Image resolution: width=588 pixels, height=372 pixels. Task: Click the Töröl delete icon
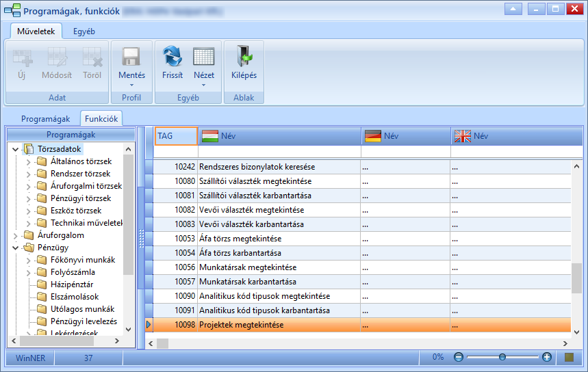click(x=92, y=57)
